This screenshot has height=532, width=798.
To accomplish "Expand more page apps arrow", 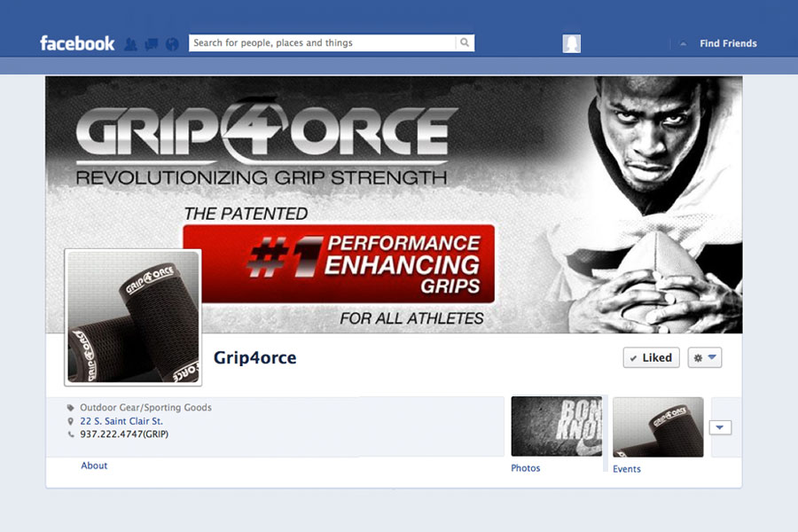I will pos(720,427).
